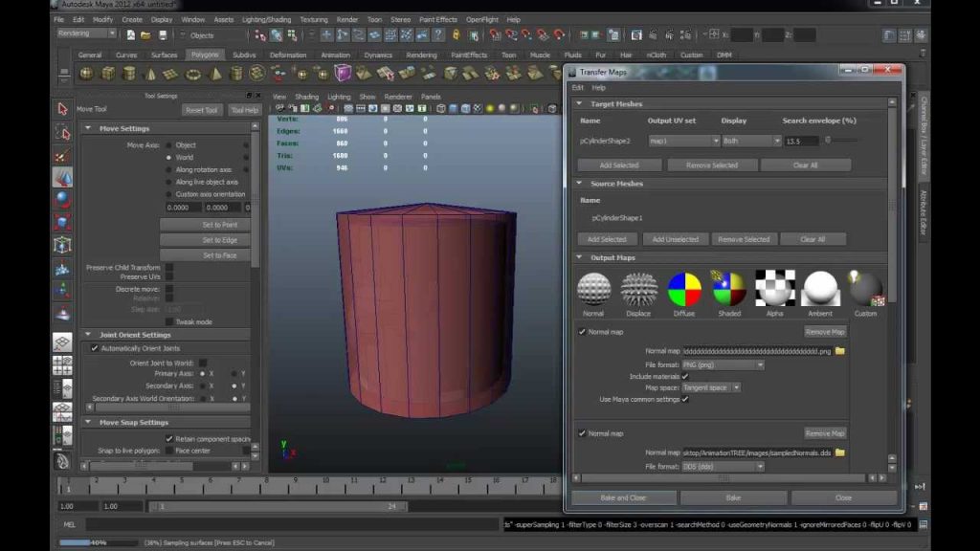Toggle Tweak mode checkbox
This screenshot has height=551, width=980.
point(169,321)
